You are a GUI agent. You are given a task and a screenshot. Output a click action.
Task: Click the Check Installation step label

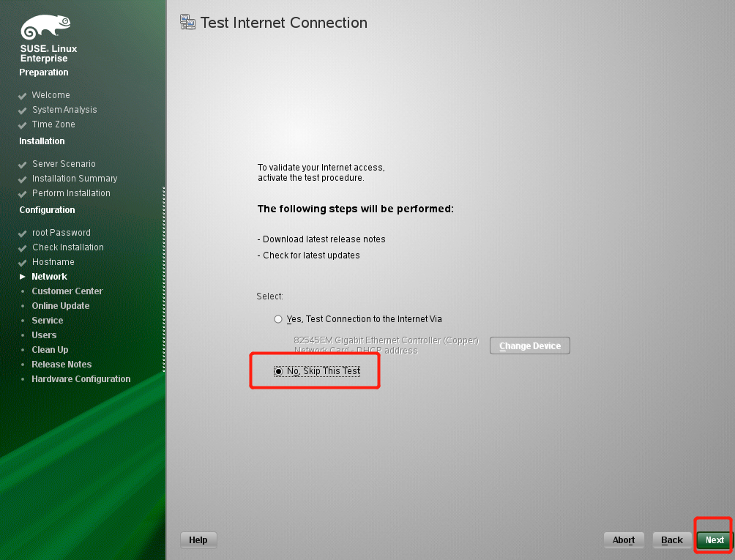[67, 247]
